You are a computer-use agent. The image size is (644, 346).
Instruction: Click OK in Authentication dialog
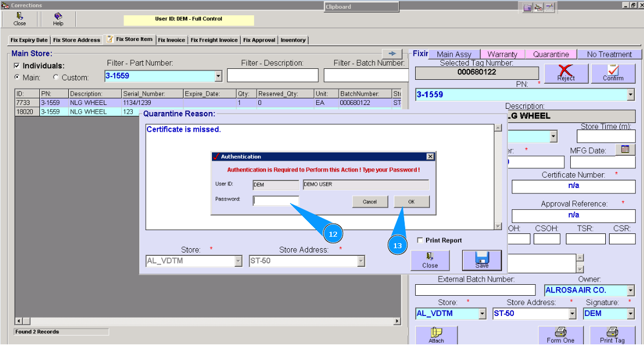coord(411,202)
